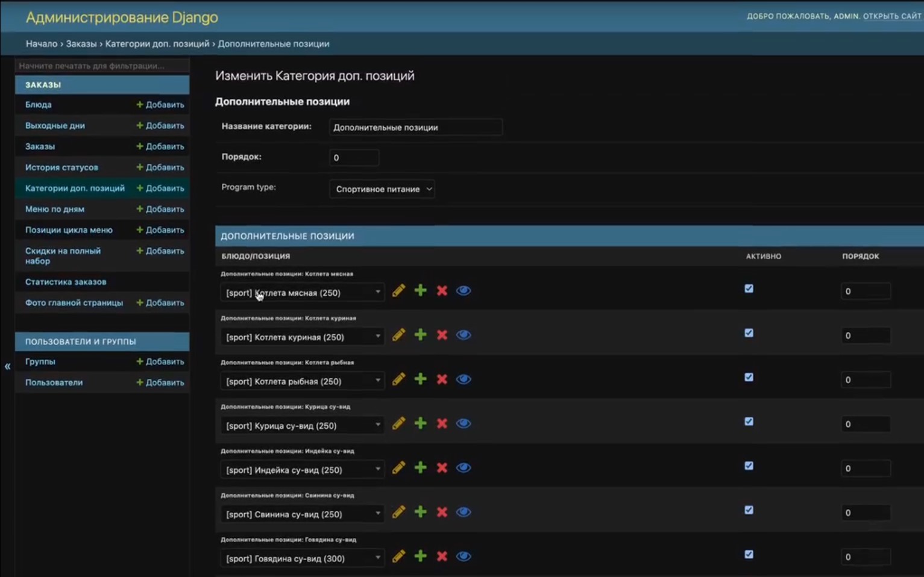Click the eye icon for Котлета рыбная

tap(464, 379)
